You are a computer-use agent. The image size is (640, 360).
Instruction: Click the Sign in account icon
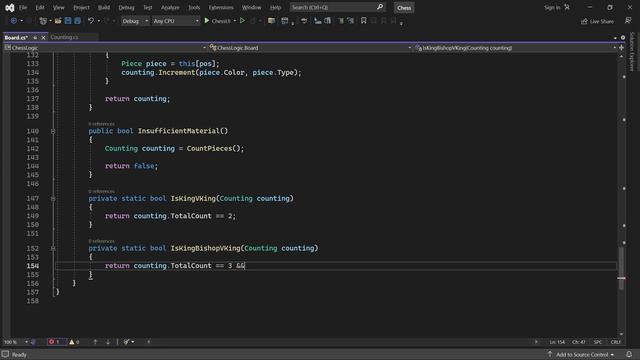pos(567,7)
